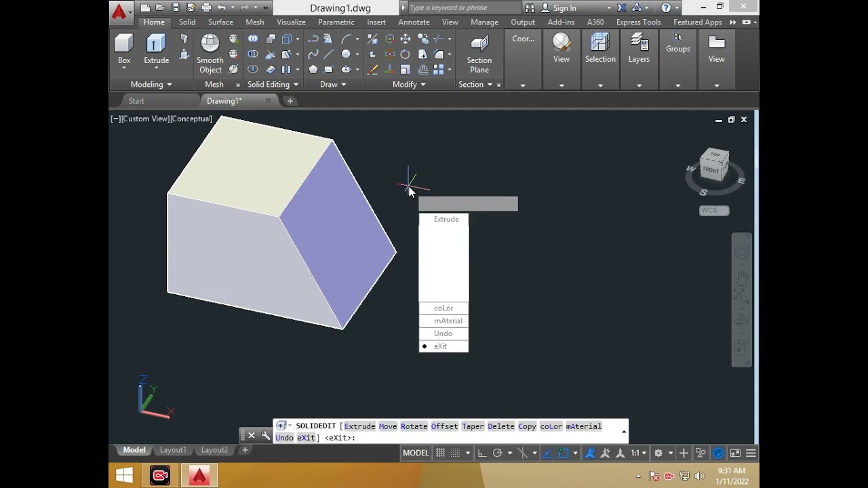Click the Plot printer icon

(x=206, y=7)
